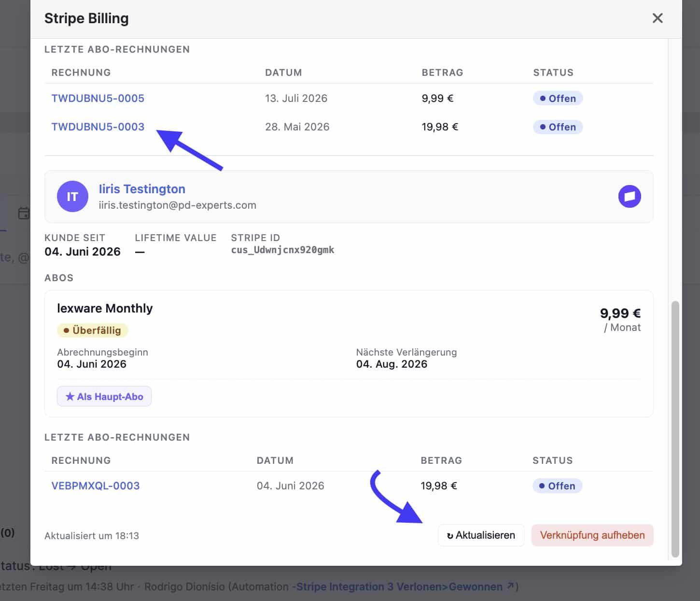
Task: Click amount 9,99 € for TWDUBNU5-0005
Action: [x=437, y=98]
